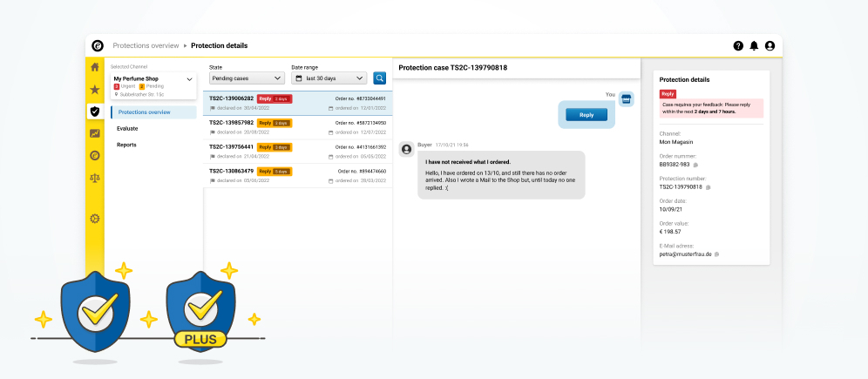Click ordered on 28/03/2022 text

click(361, 180)
